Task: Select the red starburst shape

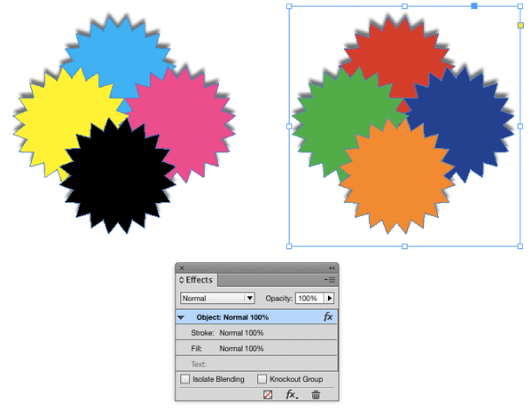Action: (x=397, y=56)
